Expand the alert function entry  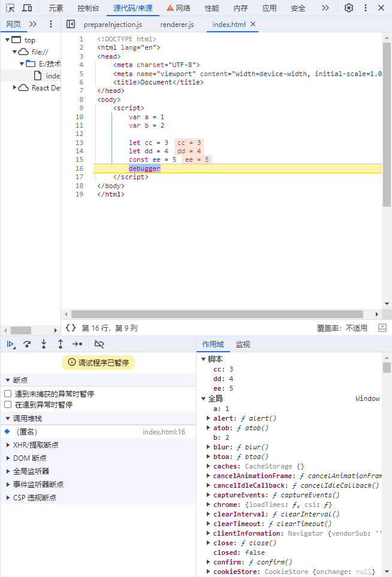pyautogui.click(x=209, y=418)
